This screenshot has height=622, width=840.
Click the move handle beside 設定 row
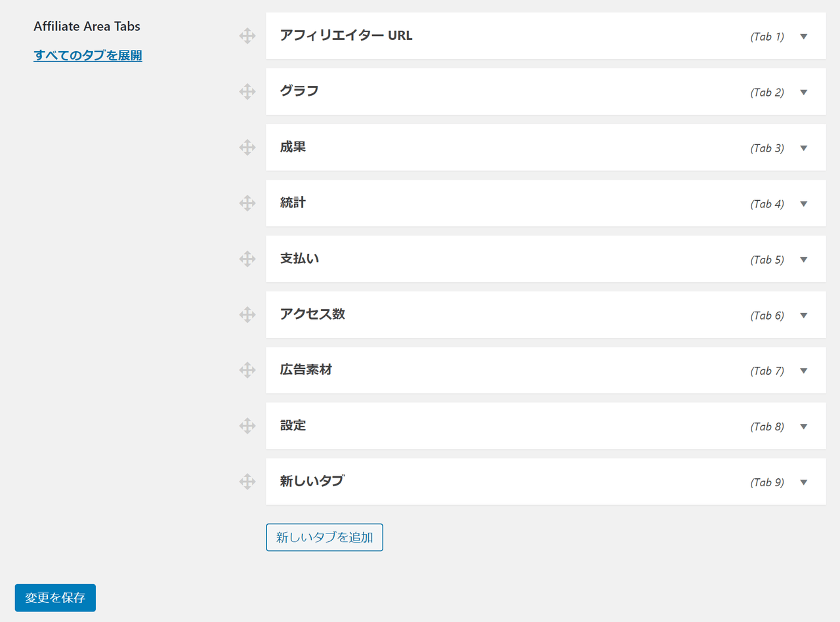coord(247,426)
